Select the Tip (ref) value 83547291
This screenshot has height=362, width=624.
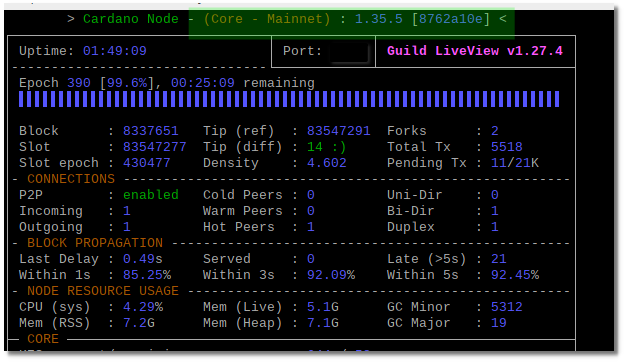[x=339, y=131]
